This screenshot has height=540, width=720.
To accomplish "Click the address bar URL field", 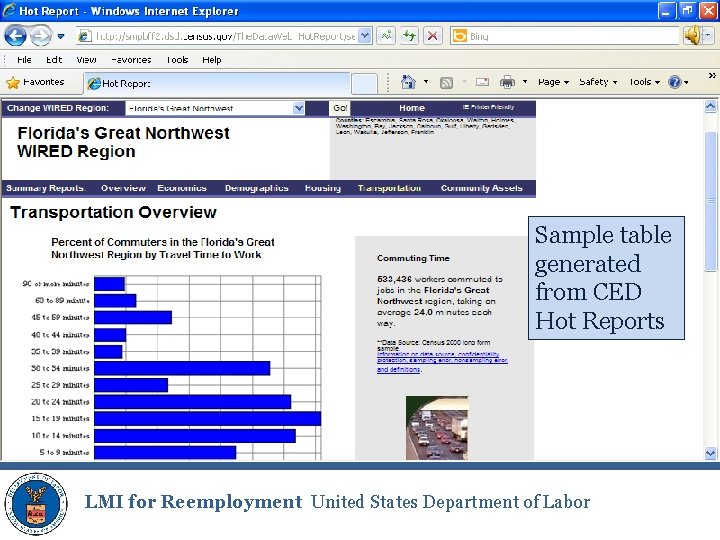I will (x=218, y=36).
